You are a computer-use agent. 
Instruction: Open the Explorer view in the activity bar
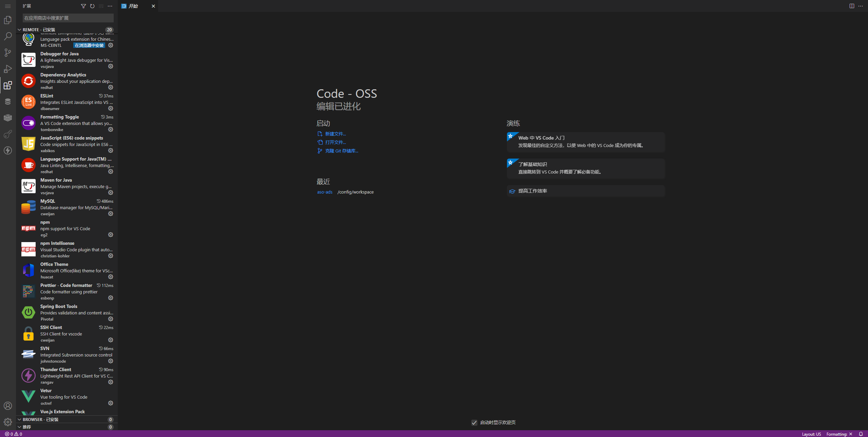pos(7,20)
